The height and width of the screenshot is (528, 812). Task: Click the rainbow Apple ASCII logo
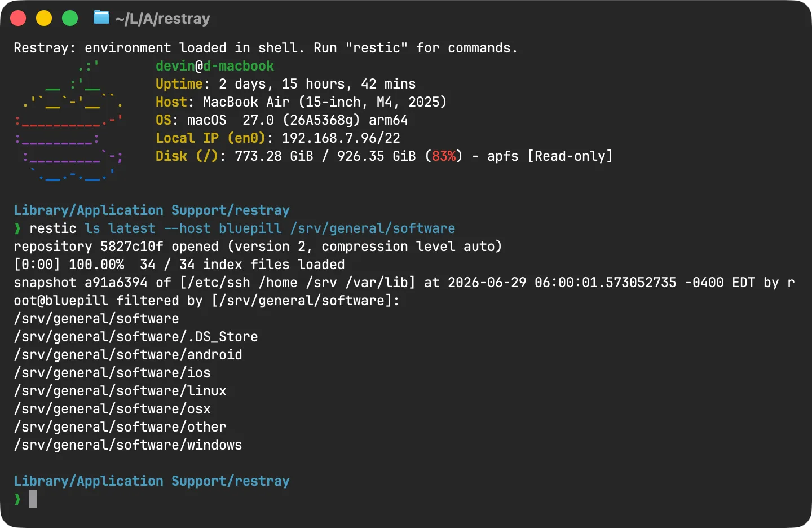[x=69, y=121]
